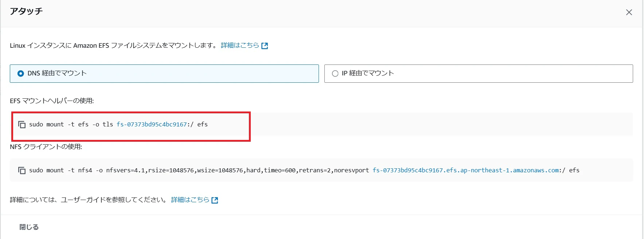Click external link icon beside top 詳細はこちら
644x239 pixels.
click(x=265, y=46)
